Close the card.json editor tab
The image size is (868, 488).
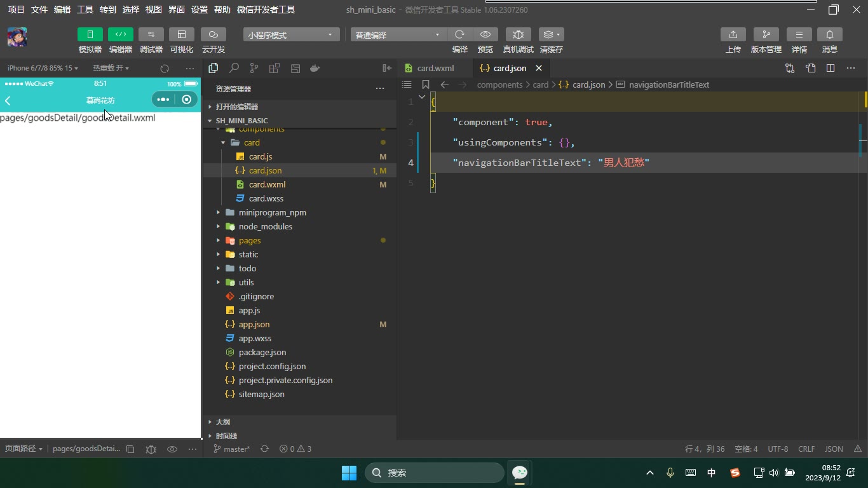539,68
